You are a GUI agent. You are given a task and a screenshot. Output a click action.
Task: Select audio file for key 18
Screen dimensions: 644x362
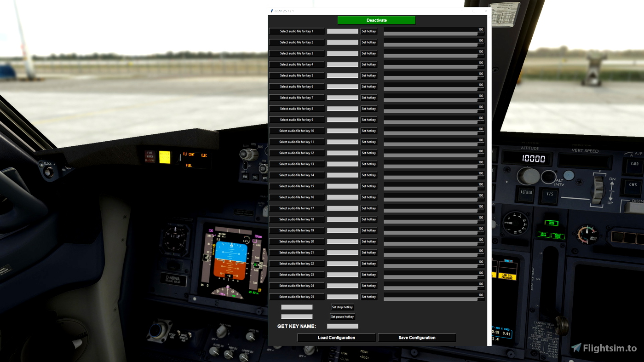click(297, 219)
